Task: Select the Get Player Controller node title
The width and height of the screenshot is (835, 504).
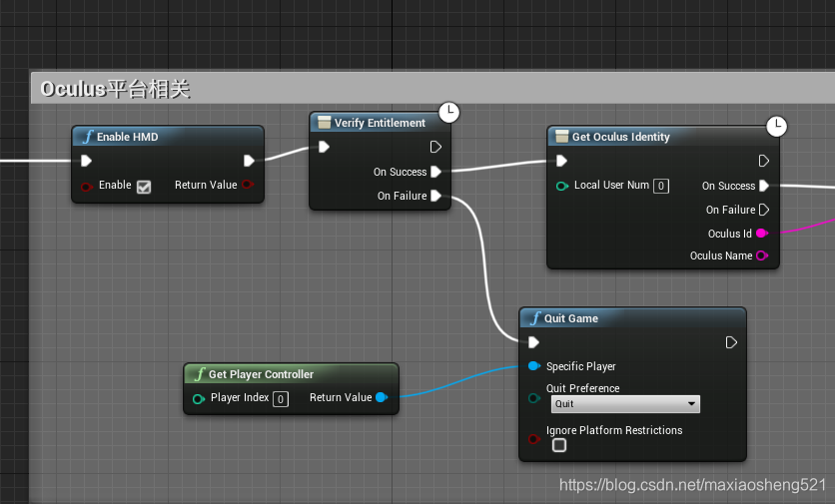Action: pos(261,374)
